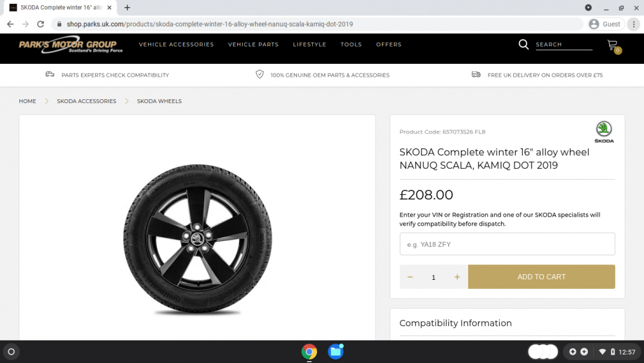Click the quantity value field
The height and width of the screenshot is (363, 644).
[x=433, y=277]
